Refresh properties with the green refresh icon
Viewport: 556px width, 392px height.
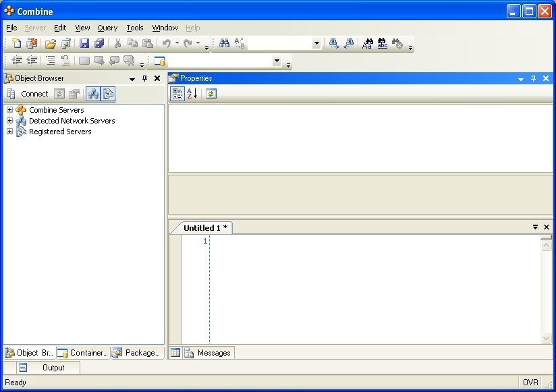211,94
